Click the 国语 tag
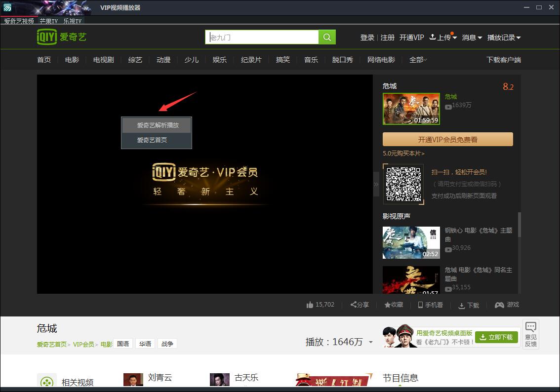Screen dimensions: 560x392 pyautogui.click(x=123, y=344)
